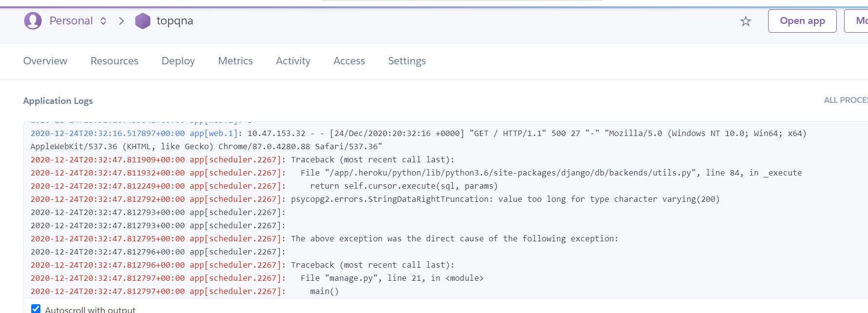
Task: Open the Settings tab
Action: (x=407, y=61)
